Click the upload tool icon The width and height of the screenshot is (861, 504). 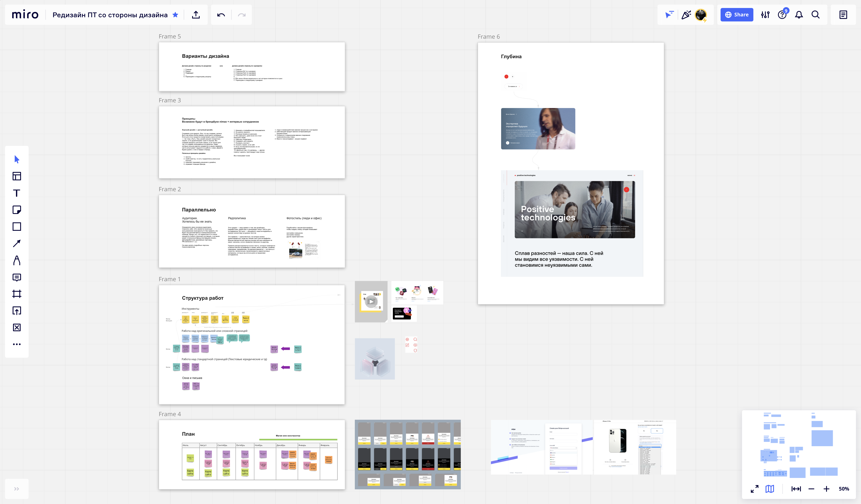click(x=17, y=311)
